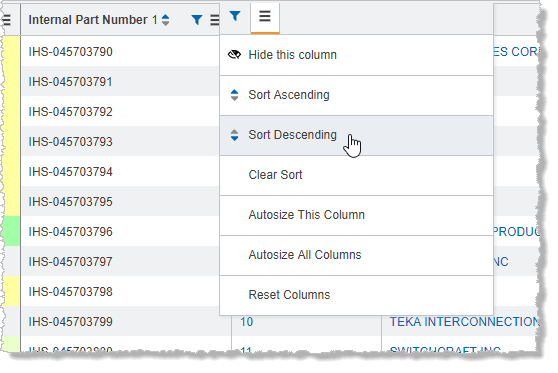The height and width of the screenshot is (373, 558).
Task: Click part number IHS-045703792
Action: [x=70, y=112]
